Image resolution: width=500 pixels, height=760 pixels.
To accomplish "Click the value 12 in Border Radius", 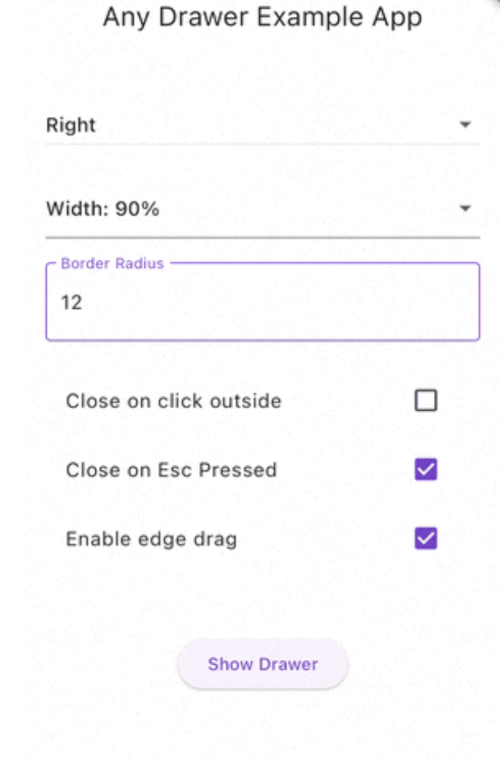I will 71,302.
